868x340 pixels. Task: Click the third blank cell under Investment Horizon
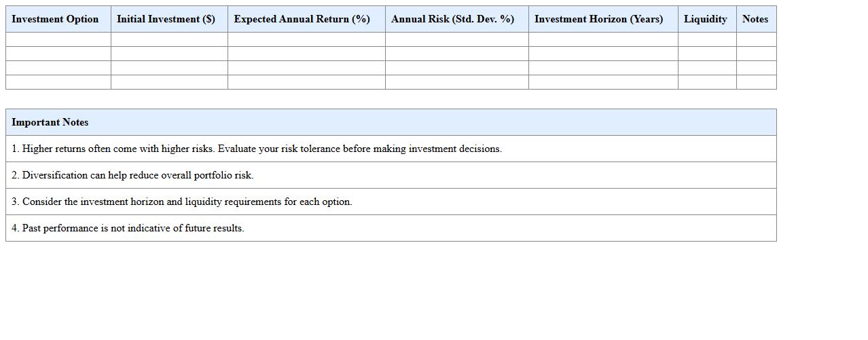[x=603, y=68]
